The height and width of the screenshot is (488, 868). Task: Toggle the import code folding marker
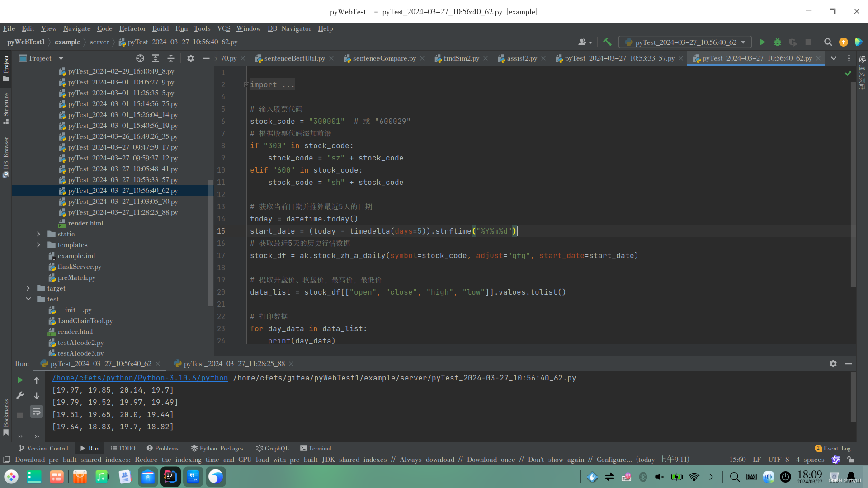[246, 85]
